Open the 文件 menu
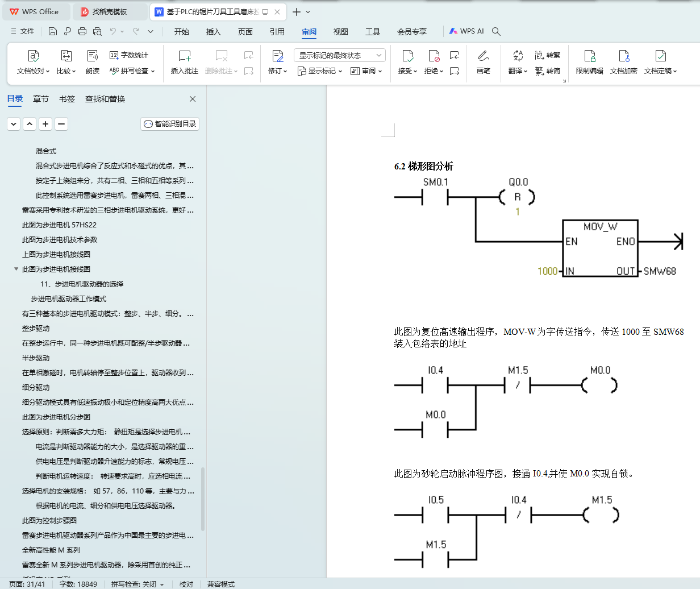700x589 pixels. tap(22, 31)
